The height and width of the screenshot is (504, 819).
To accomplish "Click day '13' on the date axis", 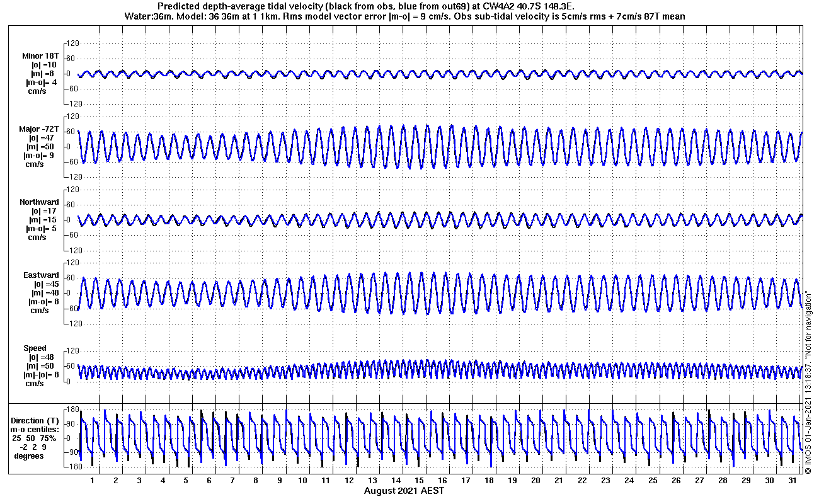I will pos(372,481).
